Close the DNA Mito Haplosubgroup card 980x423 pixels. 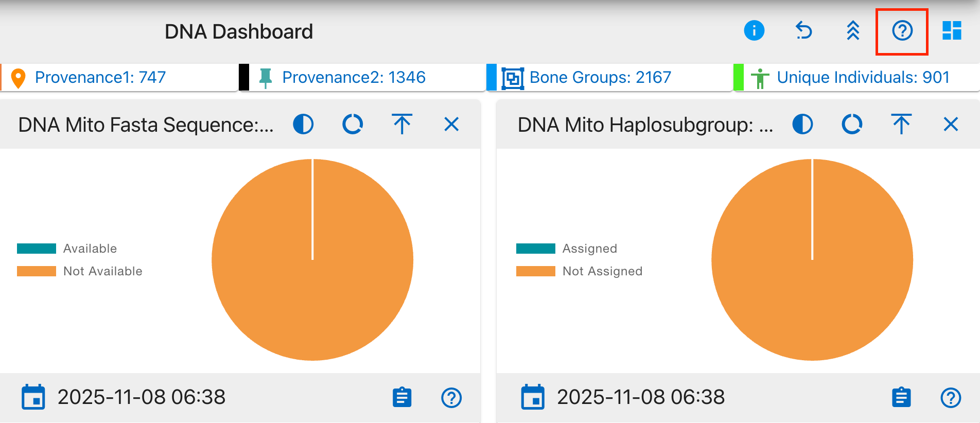coord(951,125)
